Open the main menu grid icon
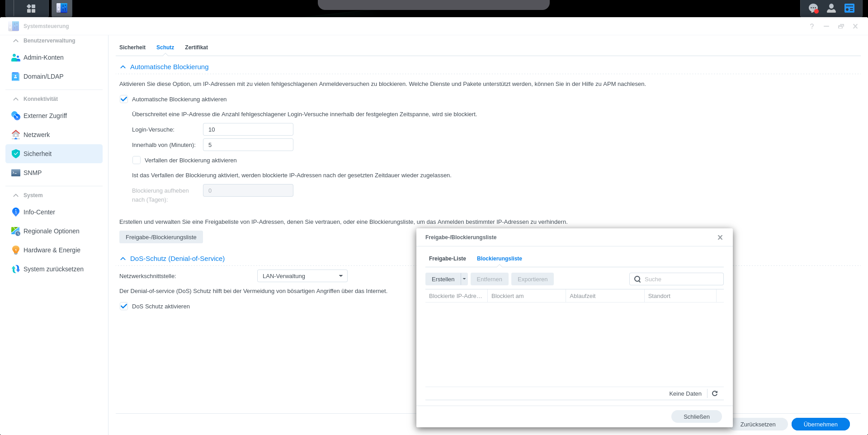This screenshot has height=435, width=868. pyautogui.click(x=31, y=8)
